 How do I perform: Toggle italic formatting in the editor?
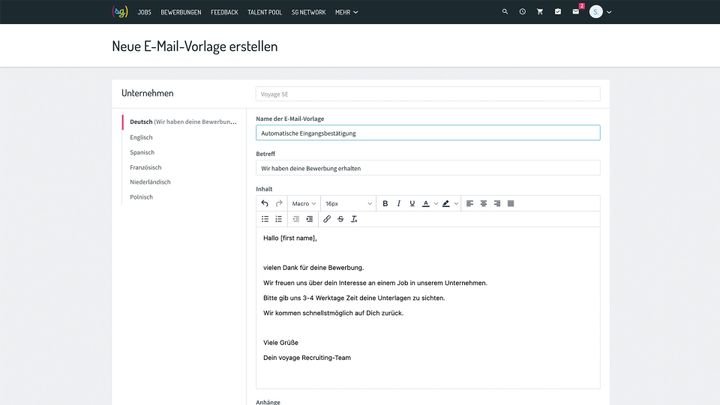(399, 203)
